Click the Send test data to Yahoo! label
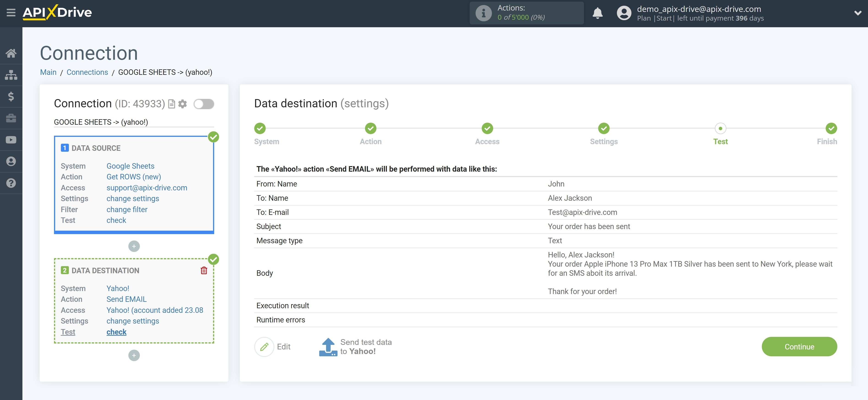 [x=366, y=347]
